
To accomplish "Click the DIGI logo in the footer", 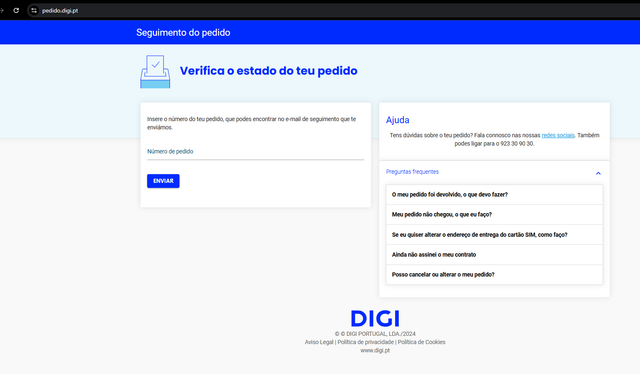I will [375, 318].
